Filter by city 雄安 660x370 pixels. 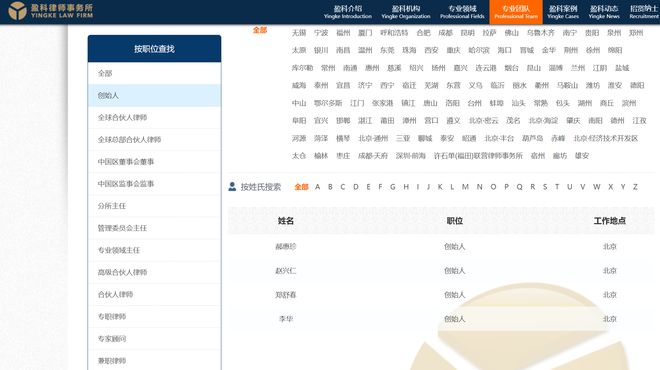[x=582, y=156]
